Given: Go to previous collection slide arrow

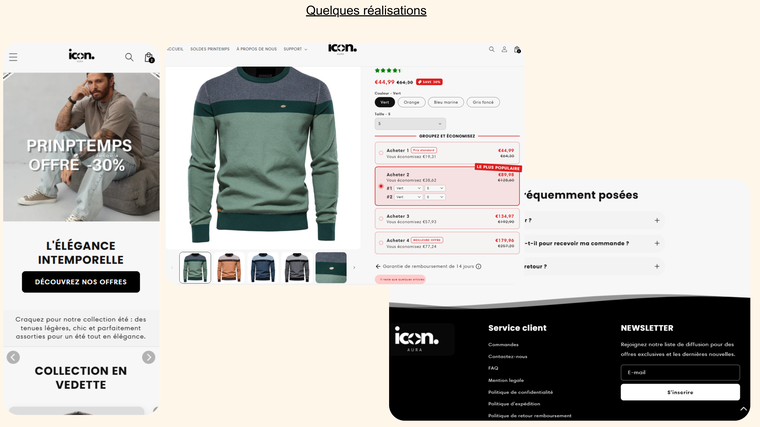Looking at the screenshot, I should click(14, 357).
